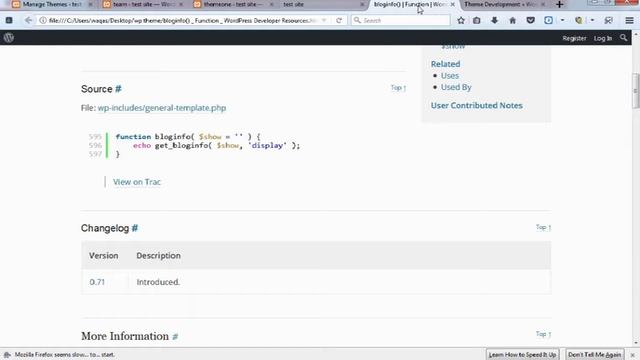Close the Firefox slow notification bar

click(x=632, y=355)
